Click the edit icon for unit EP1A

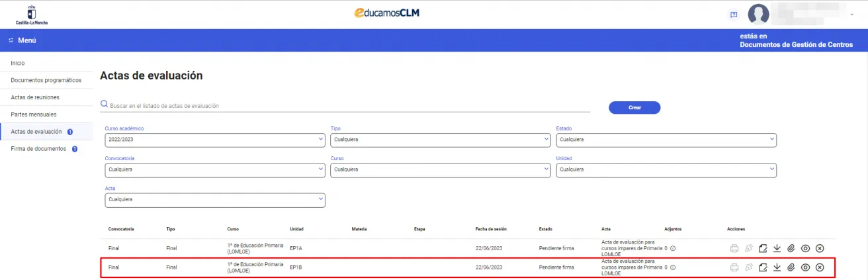(x=763, y=248)
